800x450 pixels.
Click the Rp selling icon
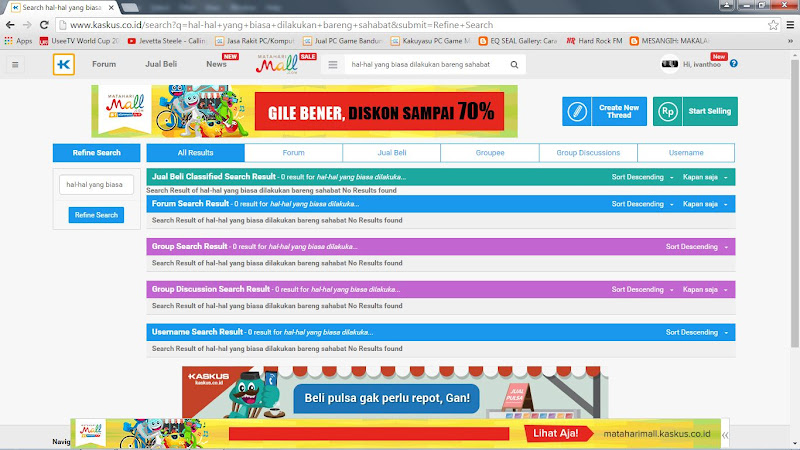pyautogui.click(x=667, y=111)
